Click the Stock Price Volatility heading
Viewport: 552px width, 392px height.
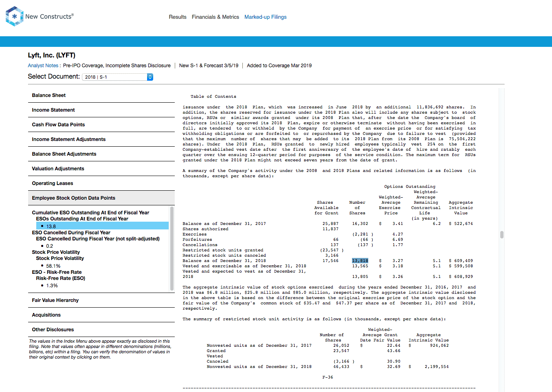click(56, 252)
